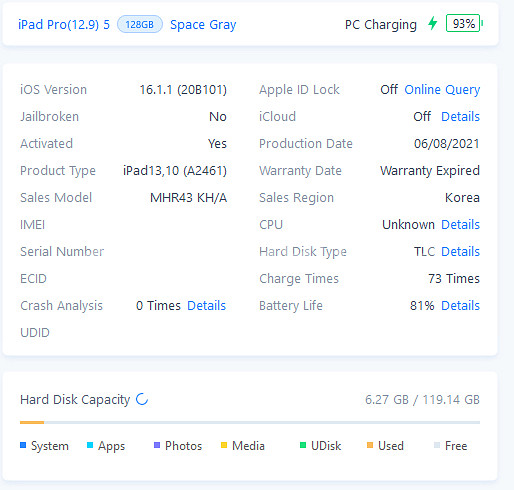Click the 81% battery life value
This screenshot has height=490, width=514.
(422, 306)
